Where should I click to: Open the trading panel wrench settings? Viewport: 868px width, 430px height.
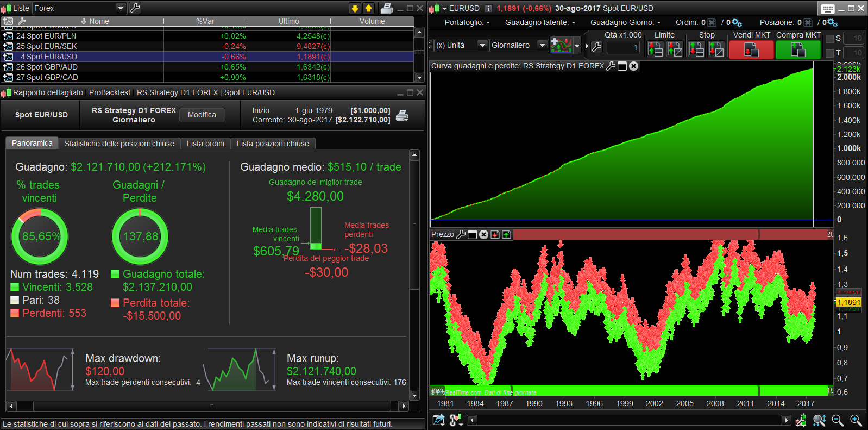(x=596, y=47)
